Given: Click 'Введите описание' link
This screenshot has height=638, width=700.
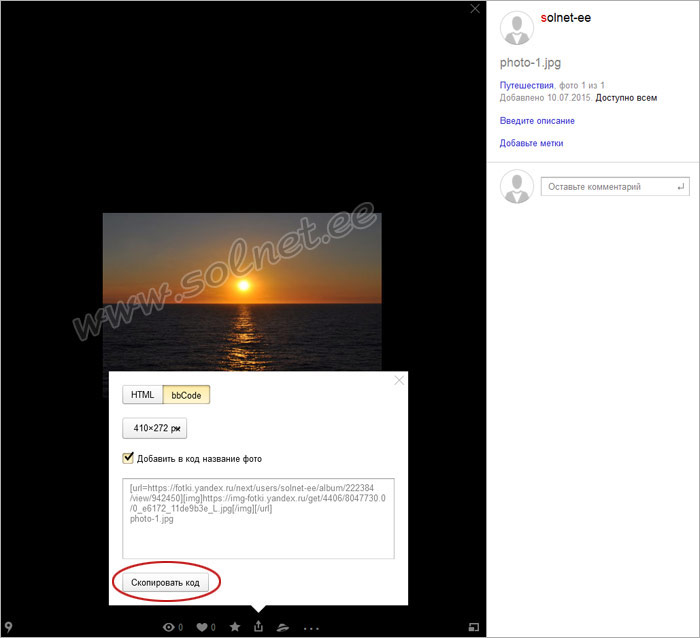Looking at the screenshot, I should pyautogui.click(x=537, y=121).
